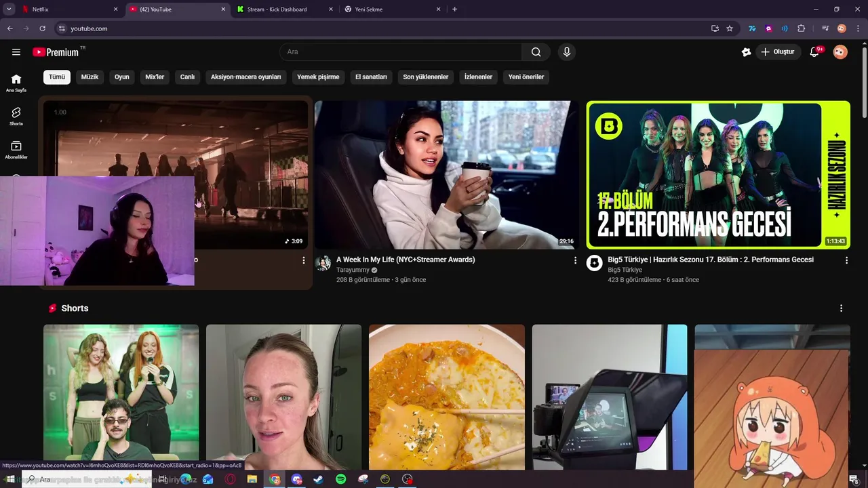Click the install app icon in the address bar

715,28
